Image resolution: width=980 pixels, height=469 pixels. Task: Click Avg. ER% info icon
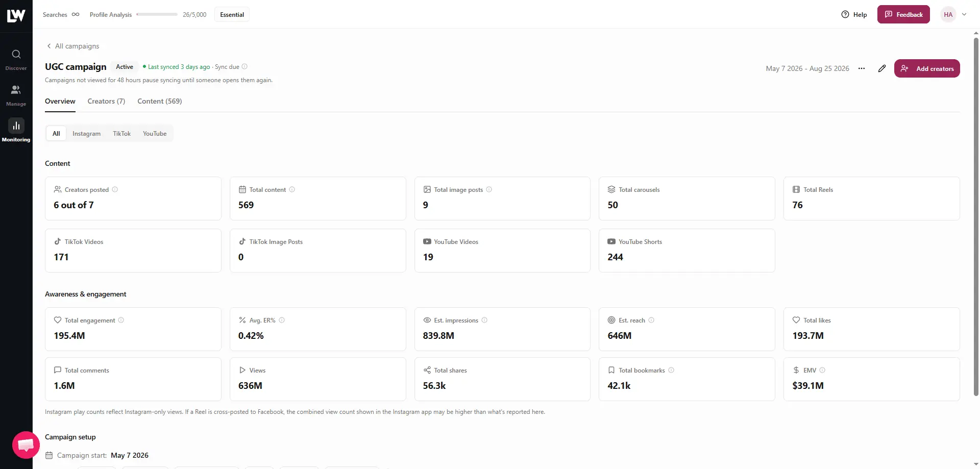click(282, 320)
